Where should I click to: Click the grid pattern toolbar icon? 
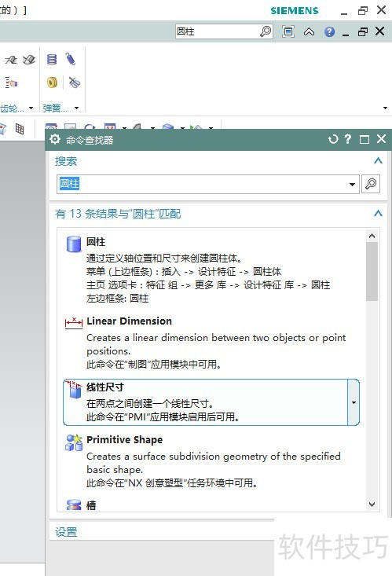(x=20, y=129)
